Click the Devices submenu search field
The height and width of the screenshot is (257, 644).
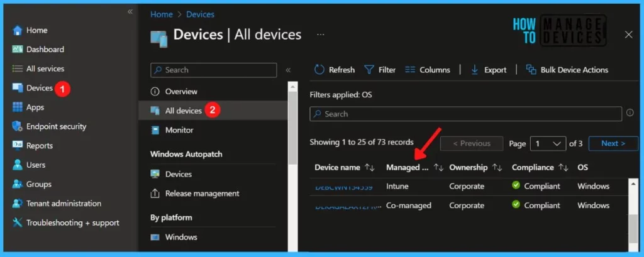(x=214, y=70)
